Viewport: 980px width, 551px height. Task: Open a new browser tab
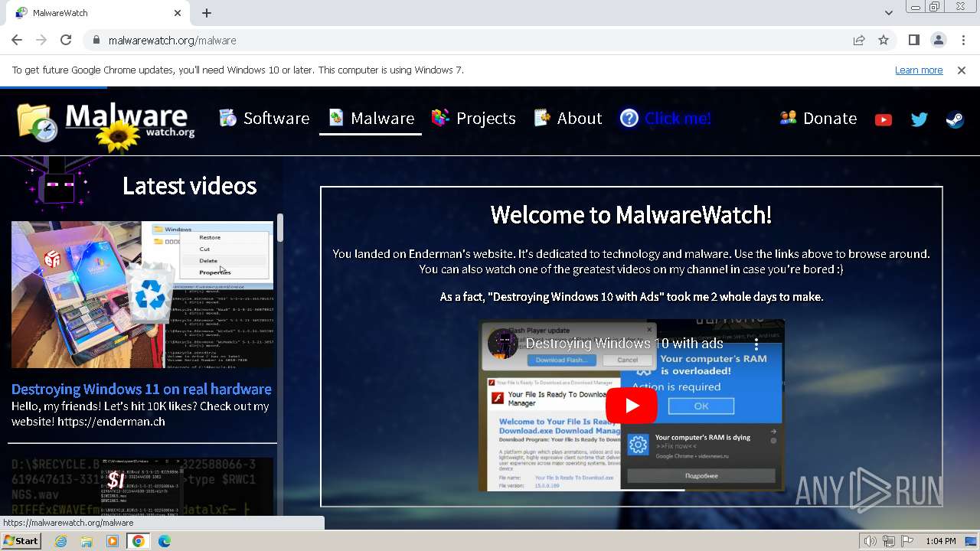point(207,13)
